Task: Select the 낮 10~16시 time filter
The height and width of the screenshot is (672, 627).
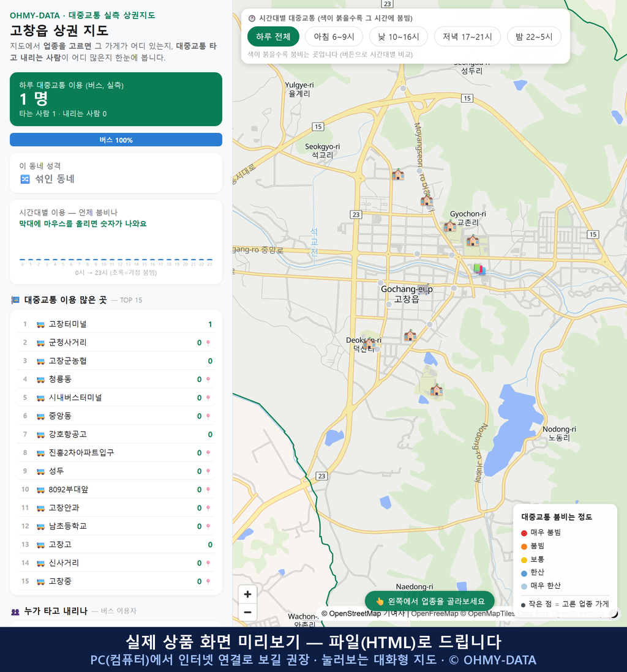Action: click(x=399, y=37)
